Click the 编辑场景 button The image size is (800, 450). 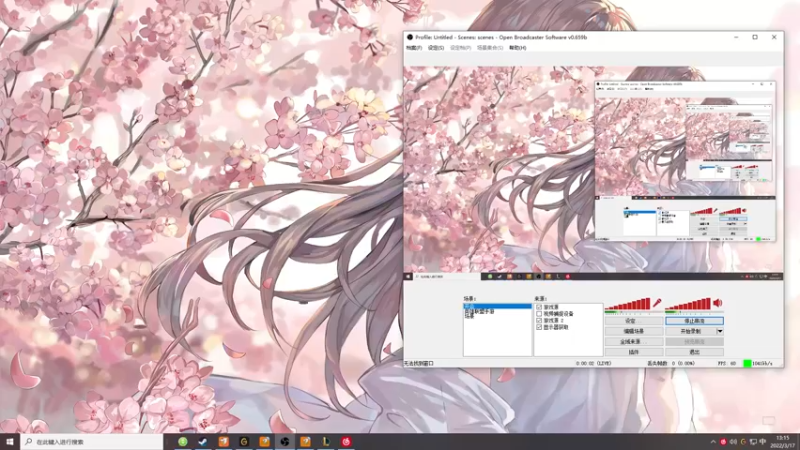[634, 331]
